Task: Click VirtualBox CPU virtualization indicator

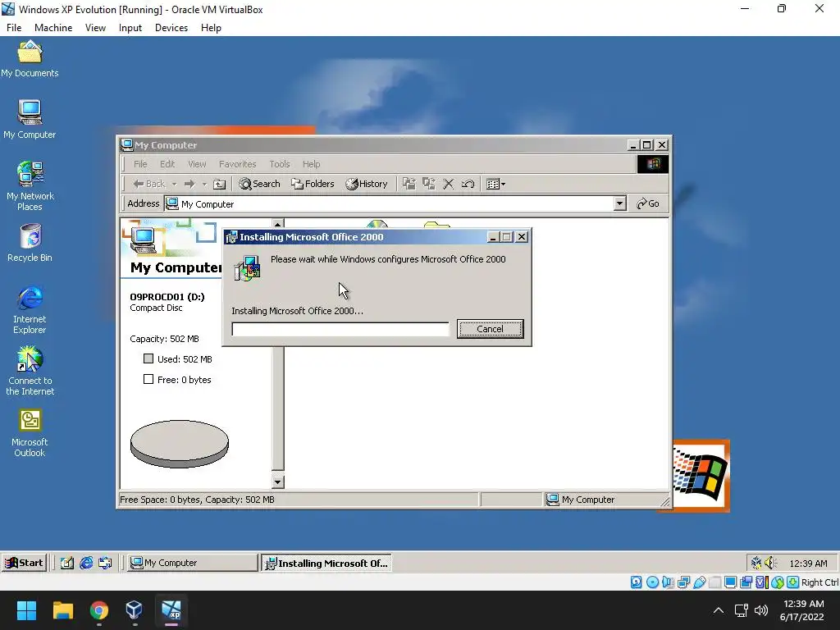Action: click(762, 582)
